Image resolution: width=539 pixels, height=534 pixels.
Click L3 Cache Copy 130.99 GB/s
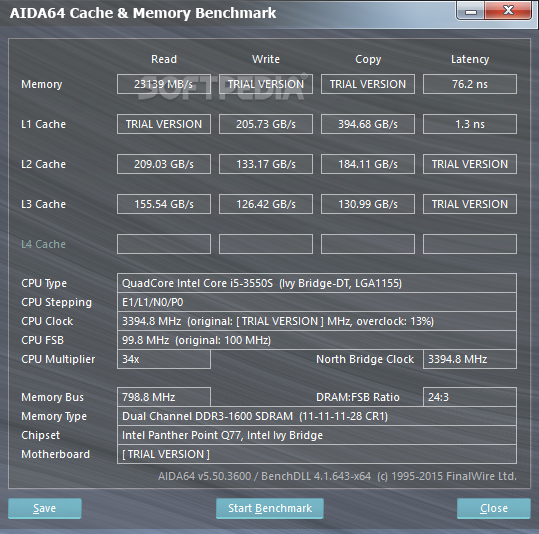coord(368,204)
